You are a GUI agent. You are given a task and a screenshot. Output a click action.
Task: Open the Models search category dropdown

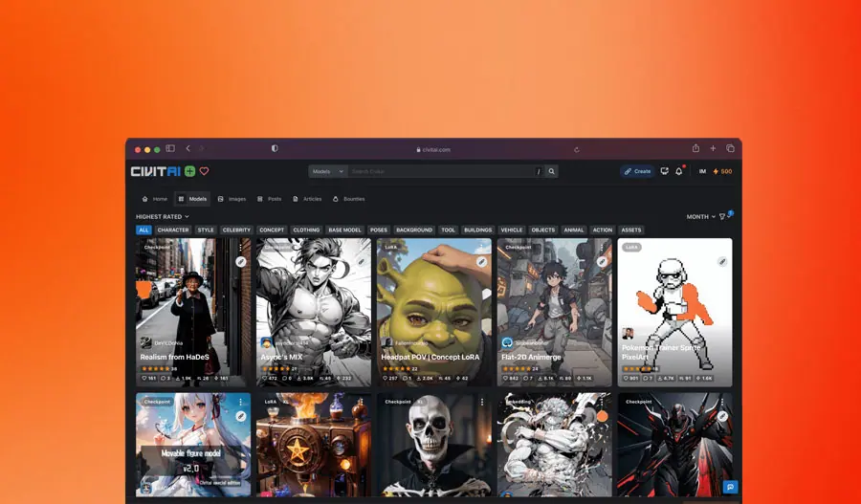coord(328,171)
